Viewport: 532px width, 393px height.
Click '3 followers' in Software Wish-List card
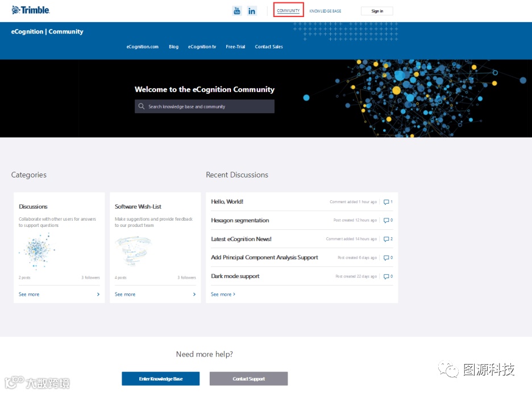[186, 278]
